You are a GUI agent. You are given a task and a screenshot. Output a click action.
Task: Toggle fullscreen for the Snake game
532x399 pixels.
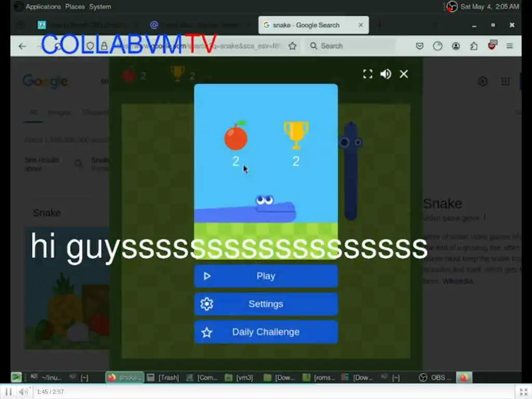click(368, 74)
